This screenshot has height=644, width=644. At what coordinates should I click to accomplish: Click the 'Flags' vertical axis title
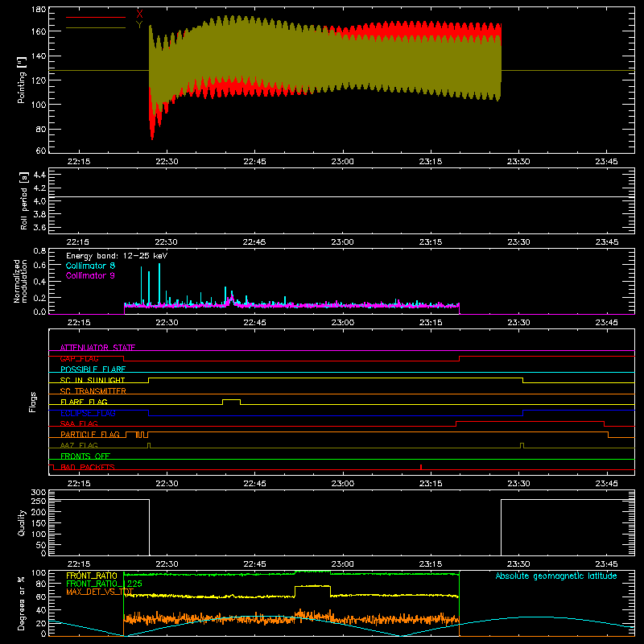coord(32,402)
